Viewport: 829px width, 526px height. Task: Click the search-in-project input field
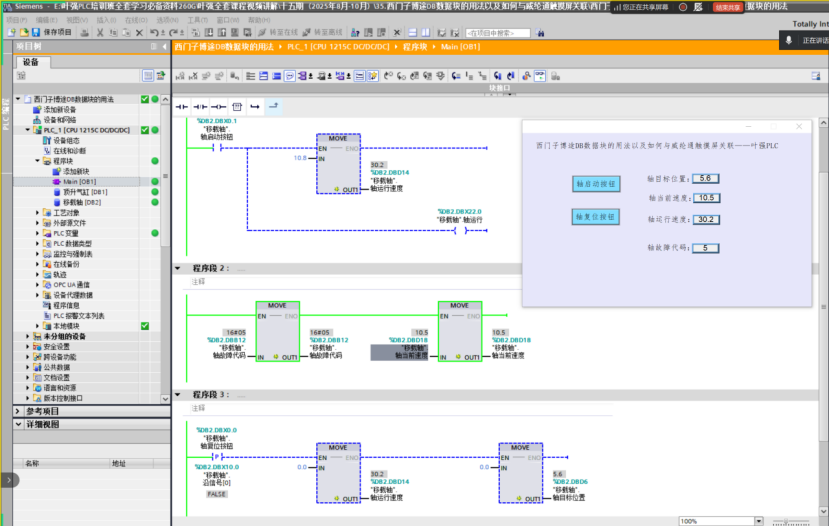tap(498, 33)
